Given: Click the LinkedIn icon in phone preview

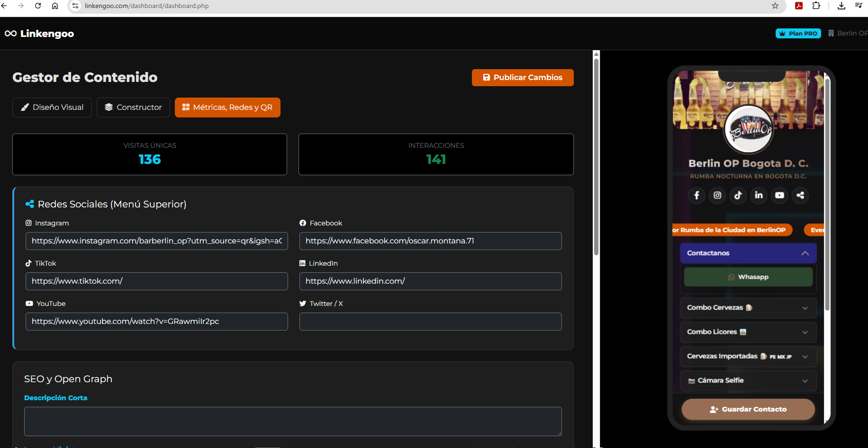Looking at the screenshot, I should click(759, 195).
